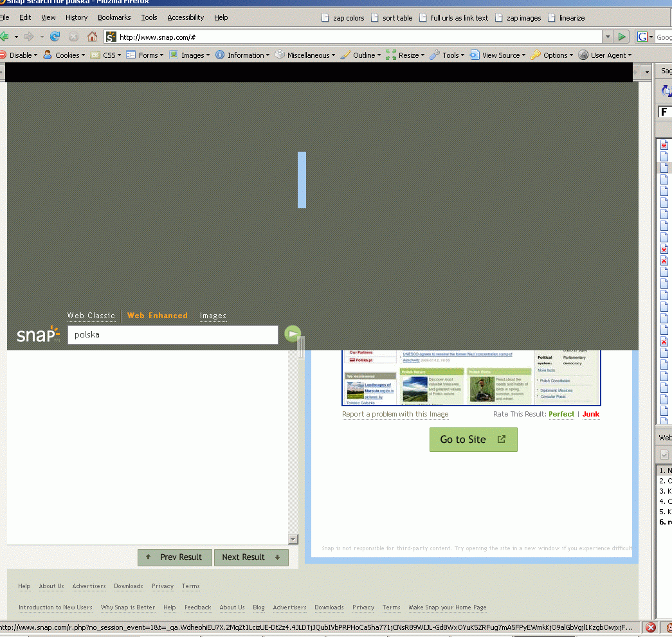Screen dimensions: 672x637
Task: Click the linearize bookmarklet
Action: coord(566,18)
